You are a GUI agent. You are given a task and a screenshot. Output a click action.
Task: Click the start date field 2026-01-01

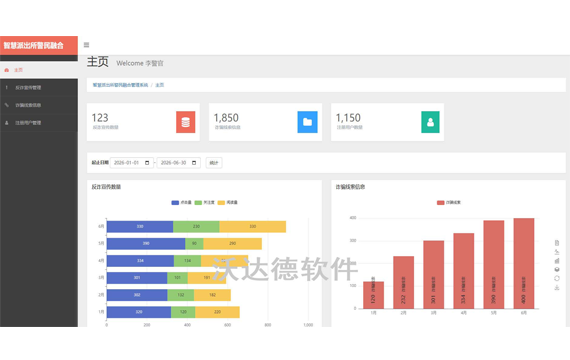click(132, 163)
